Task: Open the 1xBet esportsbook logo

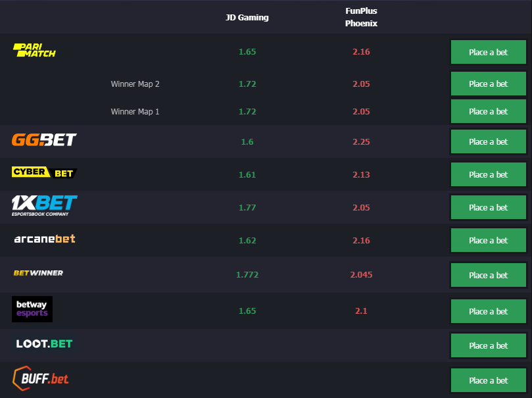Action: (x=45, y=206)
